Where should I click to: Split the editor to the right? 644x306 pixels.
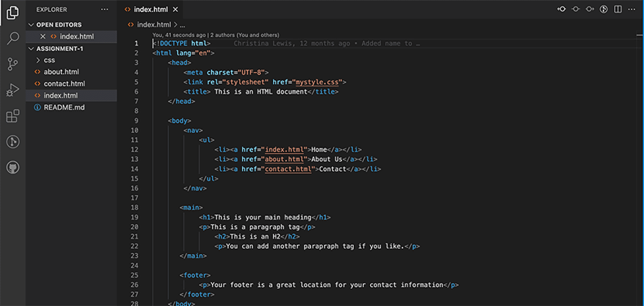618,9
